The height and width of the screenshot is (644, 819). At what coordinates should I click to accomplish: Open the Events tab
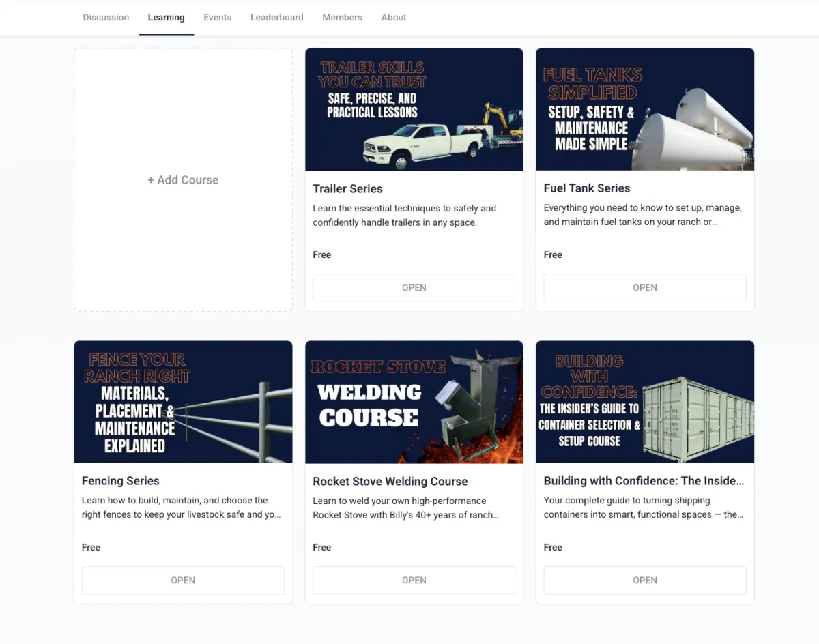(217, 18)
